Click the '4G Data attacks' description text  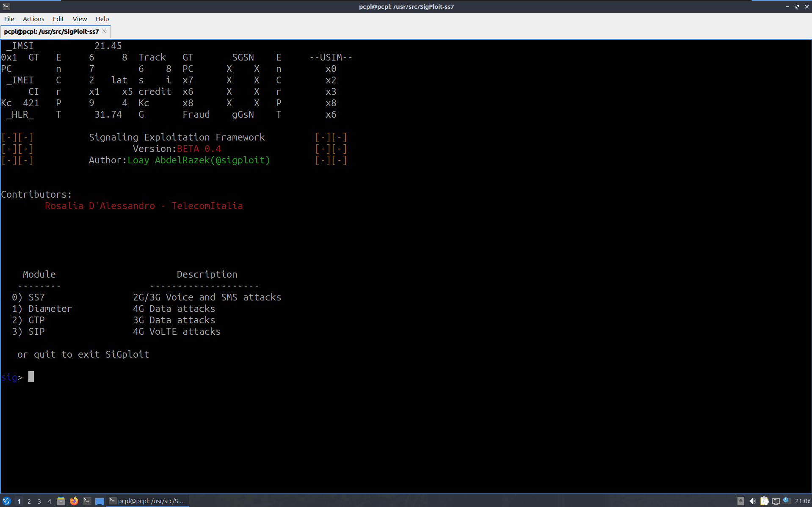174,309
